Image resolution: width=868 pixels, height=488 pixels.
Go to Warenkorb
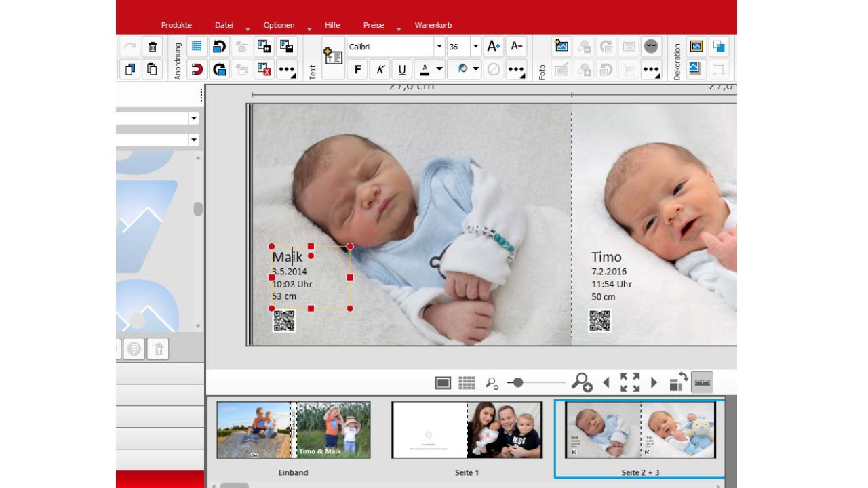[x=433, y=25]
